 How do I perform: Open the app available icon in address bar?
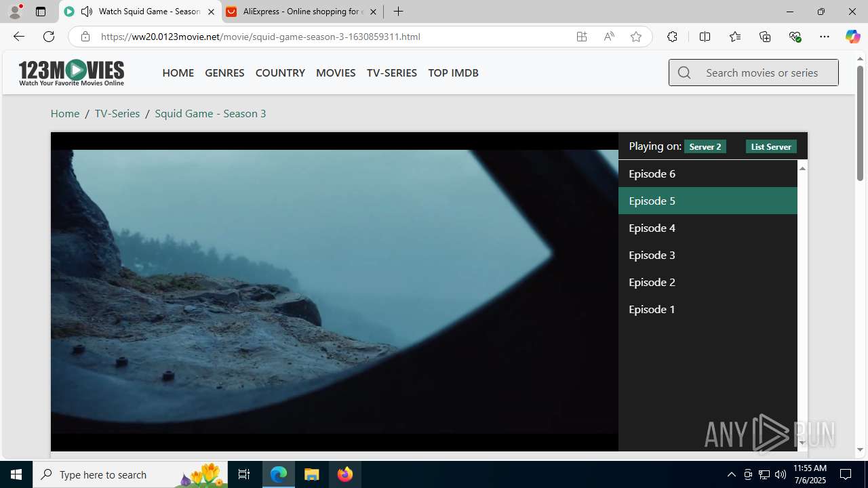click(582, 37)
